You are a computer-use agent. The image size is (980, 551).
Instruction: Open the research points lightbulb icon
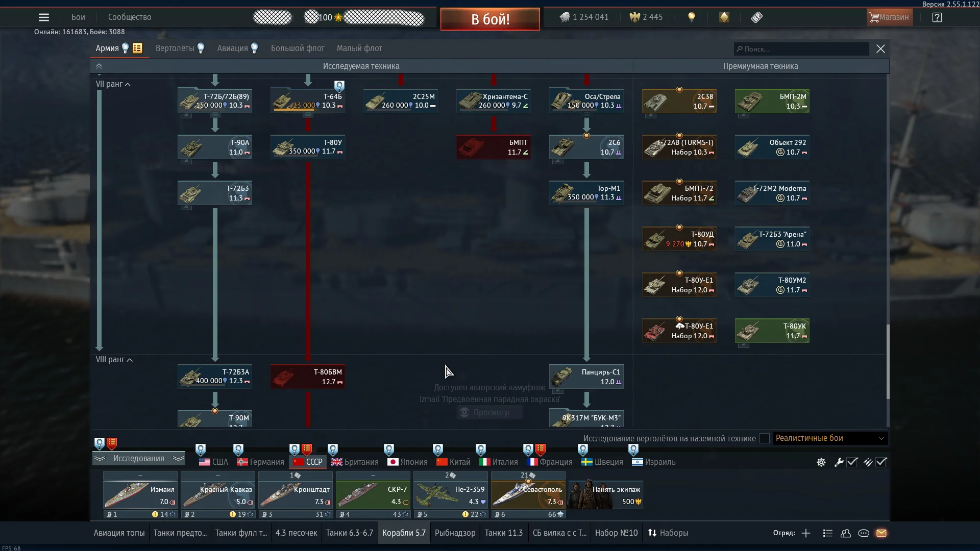point(692,17)
